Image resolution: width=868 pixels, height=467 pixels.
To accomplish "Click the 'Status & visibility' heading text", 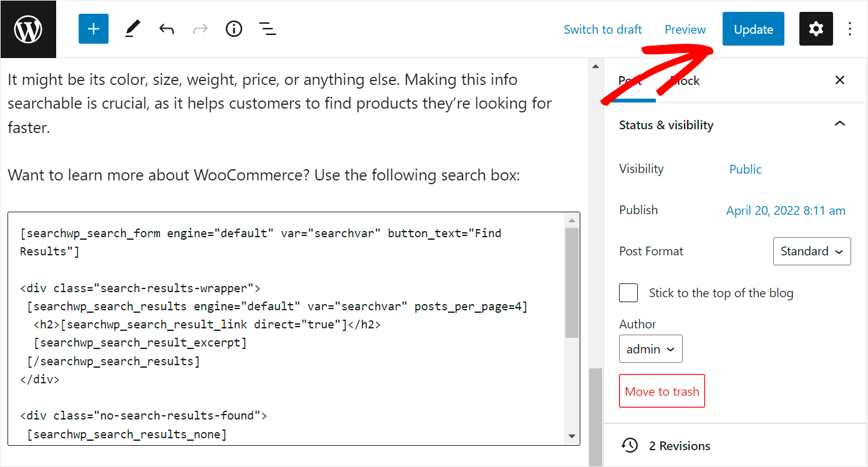I will click(x=666, y=125).
